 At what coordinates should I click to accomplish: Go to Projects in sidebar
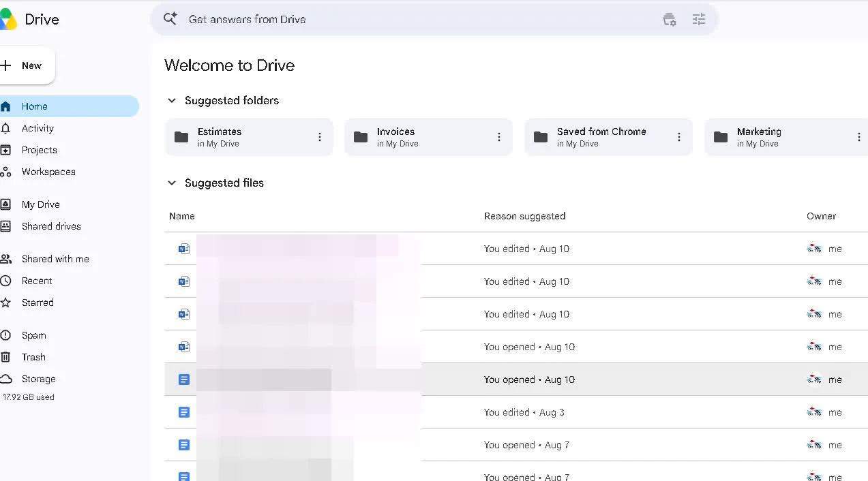coord(39,150)
